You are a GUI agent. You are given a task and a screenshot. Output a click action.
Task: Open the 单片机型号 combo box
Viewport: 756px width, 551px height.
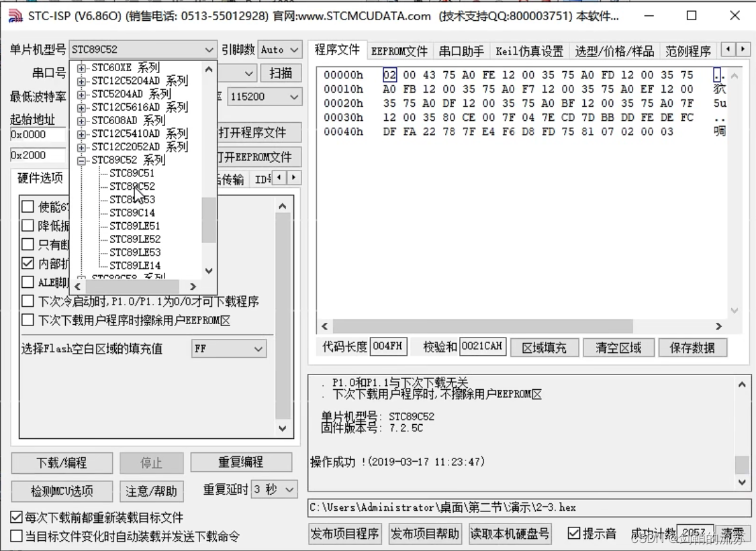click(x=143, y=50)
